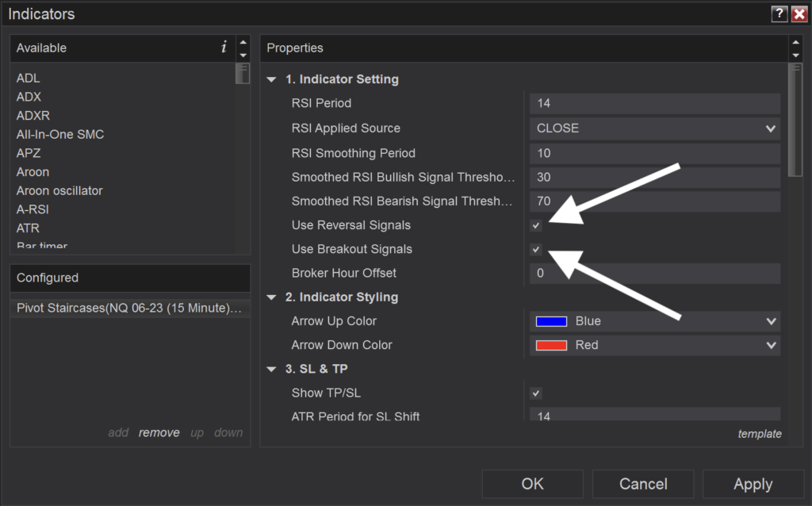Select Aroon oscillator indicator

coord(59,190)
